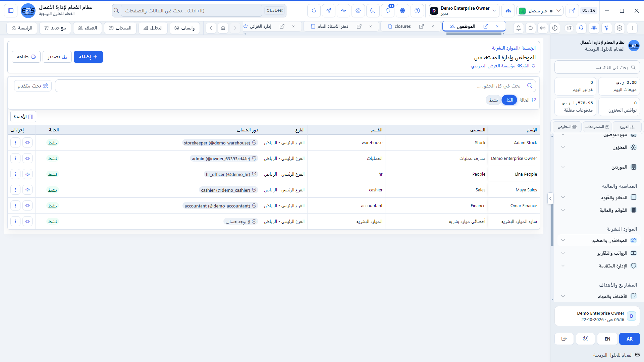Open actions menu for Maya Sales row
This screenshot has width=644, height=362.
pos(15,190)
